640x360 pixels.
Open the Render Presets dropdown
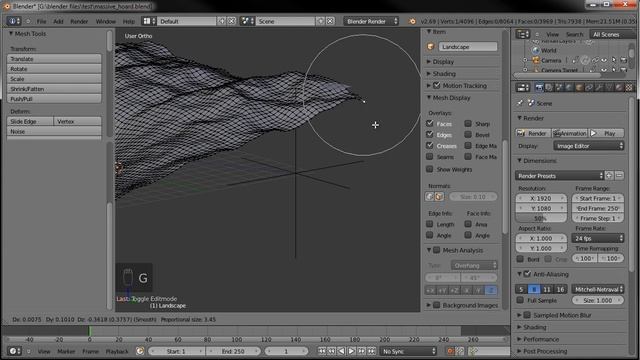tap(560, 176)
